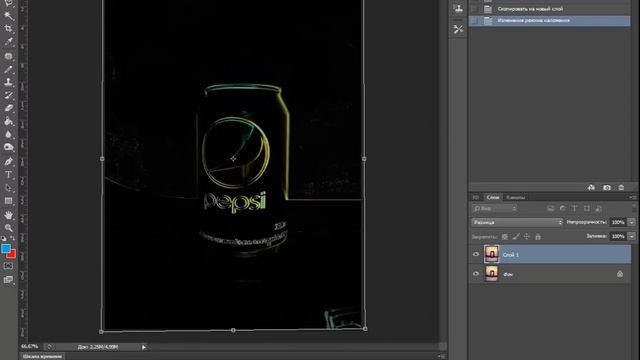This screenshot has width=640, height=360.
Task: Click the 66.67% zoom level field
Action: pos(29,347)
